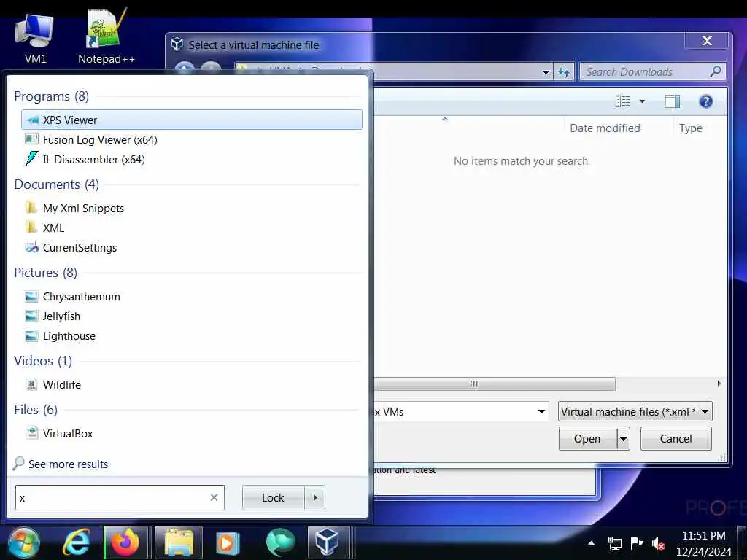The image size is (747, 560).
Task: Toggle the preview pane button
Action: click(672, 101)
